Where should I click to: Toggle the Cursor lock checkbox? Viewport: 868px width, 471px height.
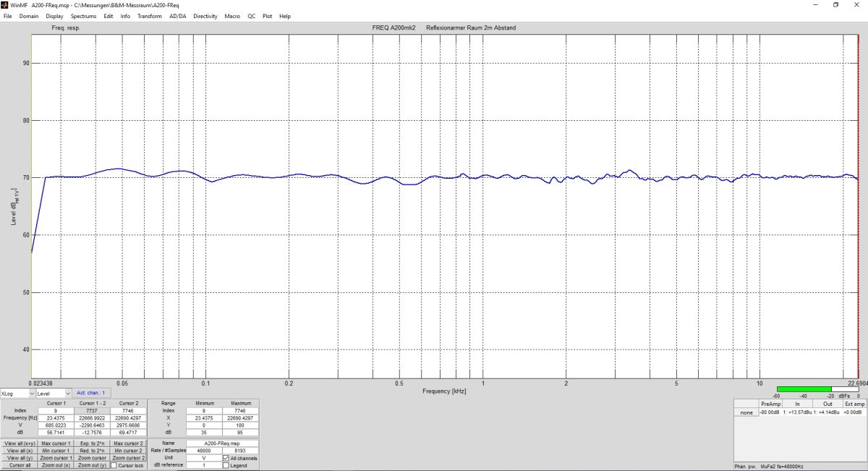click(114, 465)
